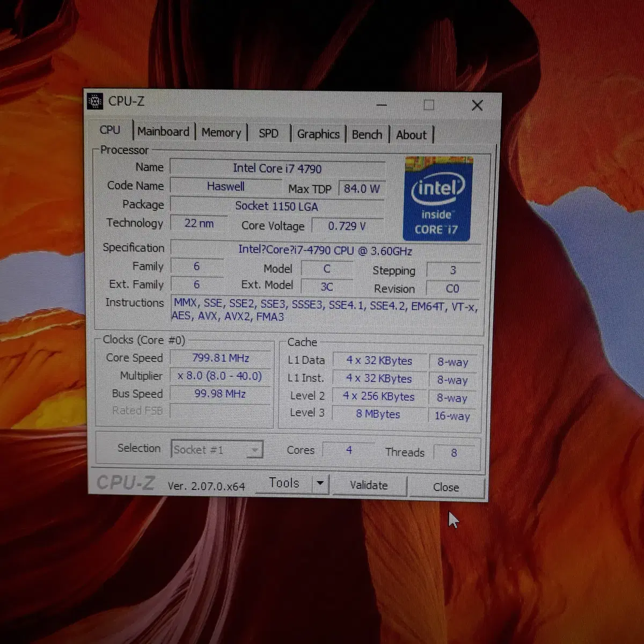Switch to the CPU tab
Viewport: 644px width, 644px height.
pos(110,130)
